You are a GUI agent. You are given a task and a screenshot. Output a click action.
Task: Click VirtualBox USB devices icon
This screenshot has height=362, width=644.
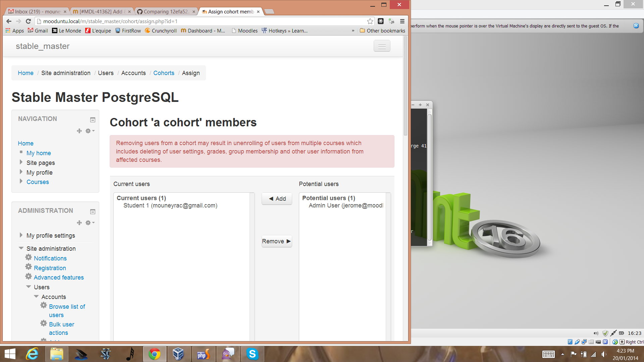click(x=577, y=342)
